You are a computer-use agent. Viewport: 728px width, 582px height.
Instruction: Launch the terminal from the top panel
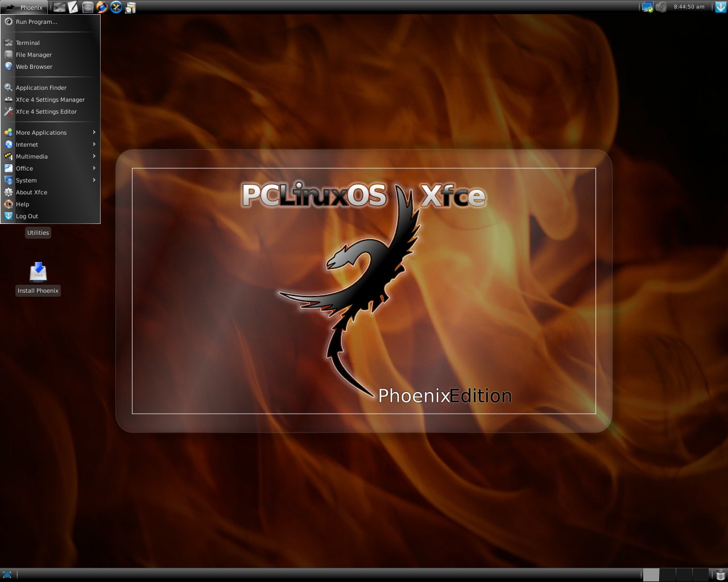coord(60,7)
